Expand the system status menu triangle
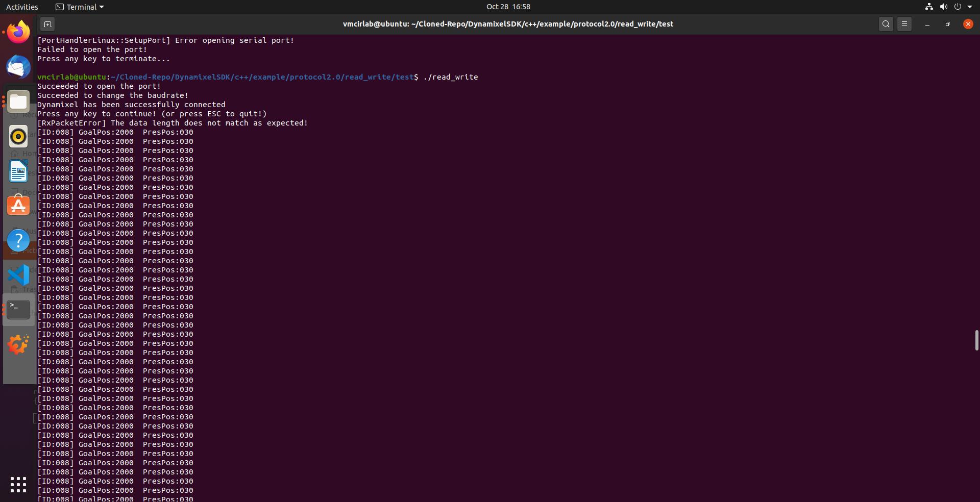This screenshot has width=980, height=502. pyautogui.click(x=970, y=7)
